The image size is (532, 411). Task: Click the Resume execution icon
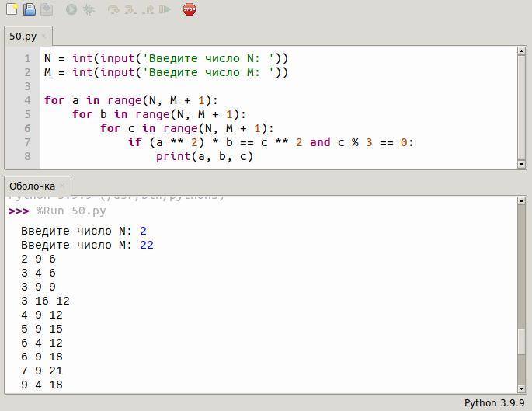165,10
